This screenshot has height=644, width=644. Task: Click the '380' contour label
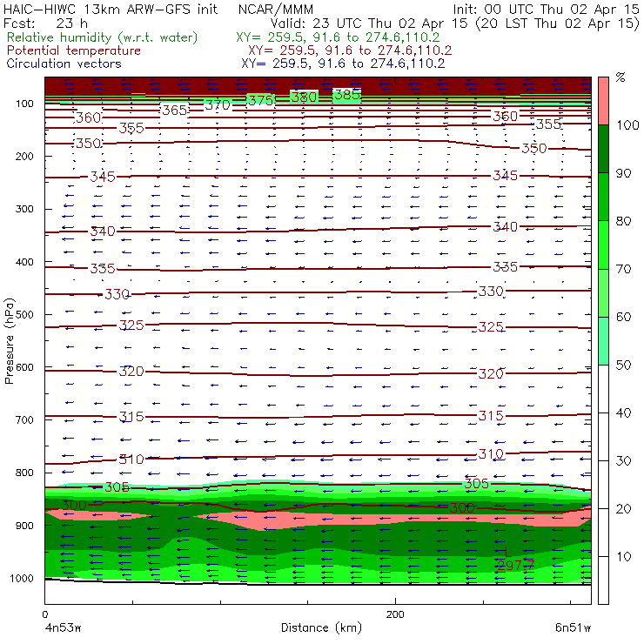coord(304,97)
